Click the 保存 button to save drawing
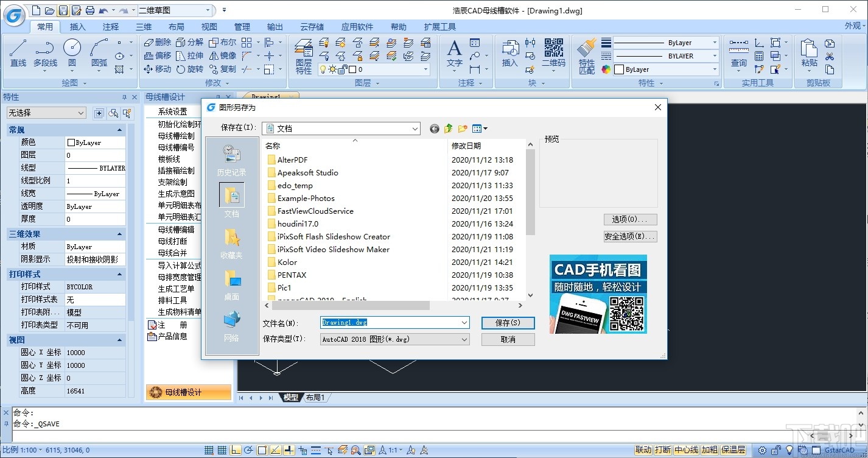This screenshot has height=458, width=868. point(508,322)
